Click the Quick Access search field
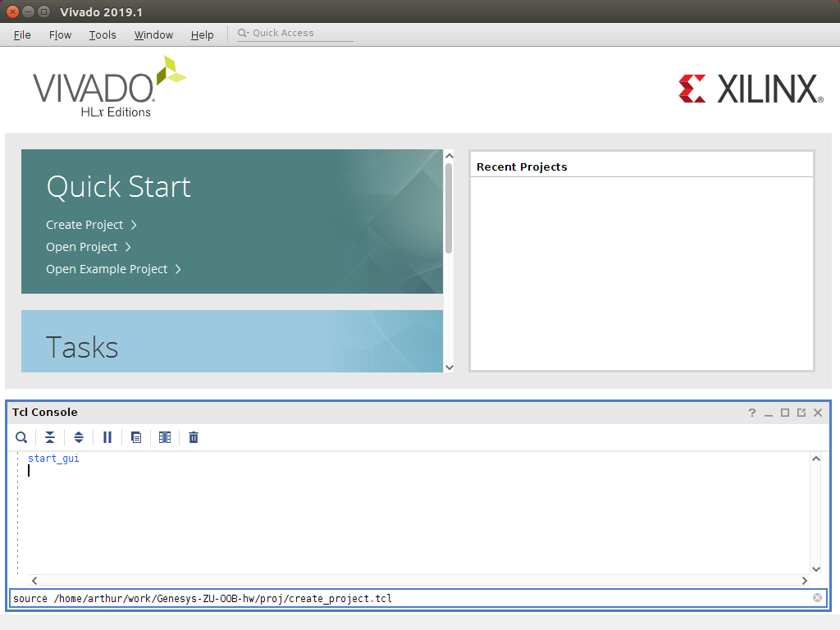Viewport: 840px width, 630px height. (x=295, y=33)
